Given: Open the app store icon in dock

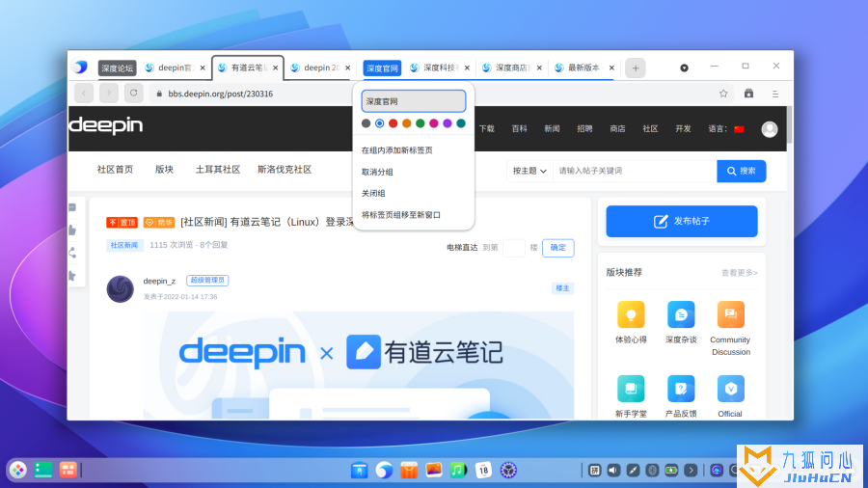Looking at the screenshot, I should (409, 471).
